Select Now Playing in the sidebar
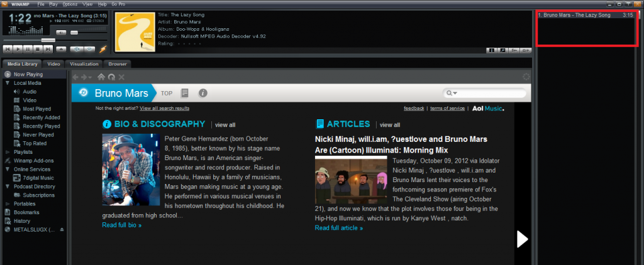Screen dimensions: 644x265 35,75
